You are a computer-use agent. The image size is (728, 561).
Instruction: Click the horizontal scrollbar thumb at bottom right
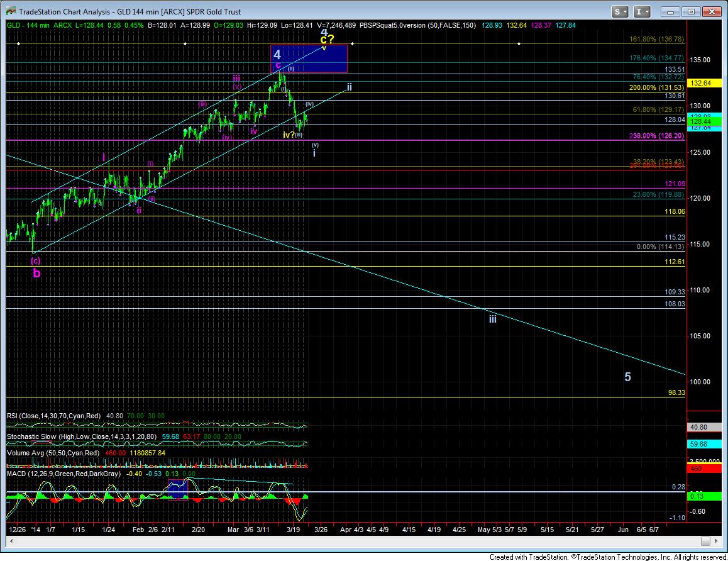pyautogui.click(x=705, y=541)
